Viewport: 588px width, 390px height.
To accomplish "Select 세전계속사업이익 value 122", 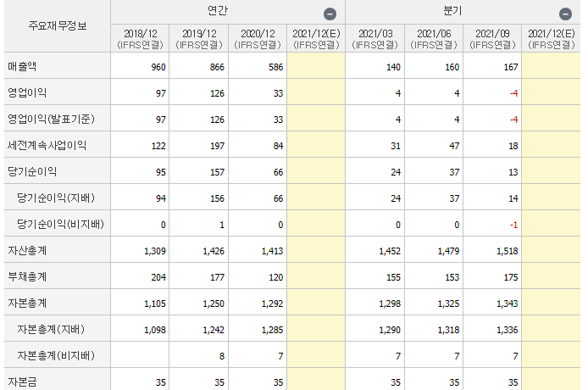I will tap(158, 146).
